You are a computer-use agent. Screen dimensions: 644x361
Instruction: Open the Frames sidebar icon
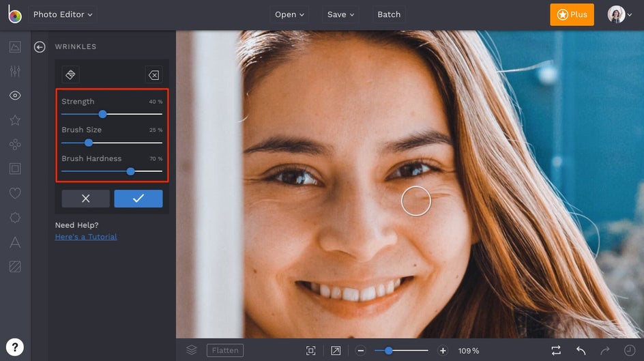pos(15,169)
